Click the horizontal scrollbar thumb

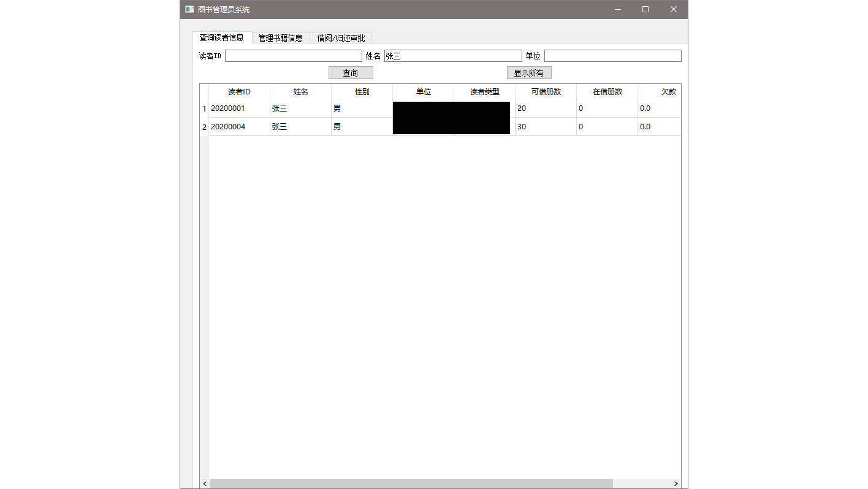pyautogui.click(x=411, y=483)
